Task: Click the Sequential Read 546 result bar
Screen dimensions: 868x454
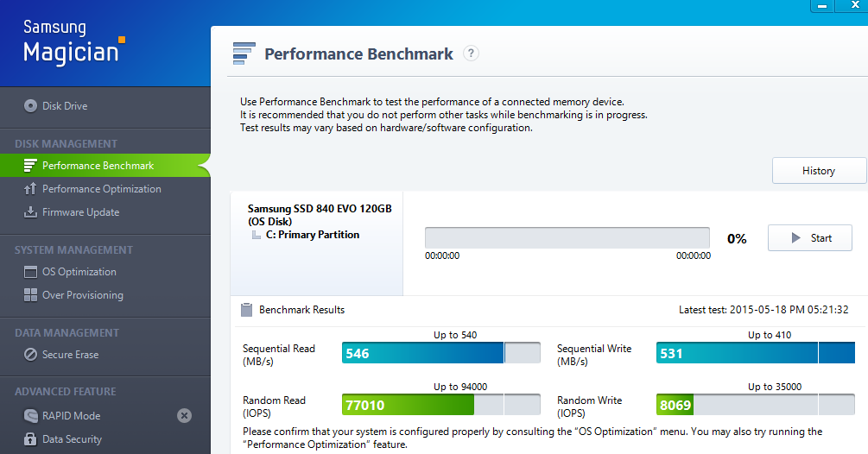Action: (440, 353)
